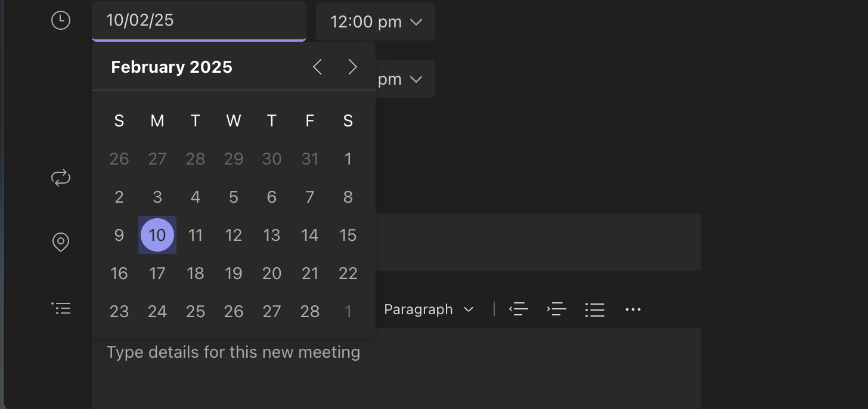
Task: Go back to January 2025 in calendar
Action: [317, 67]
